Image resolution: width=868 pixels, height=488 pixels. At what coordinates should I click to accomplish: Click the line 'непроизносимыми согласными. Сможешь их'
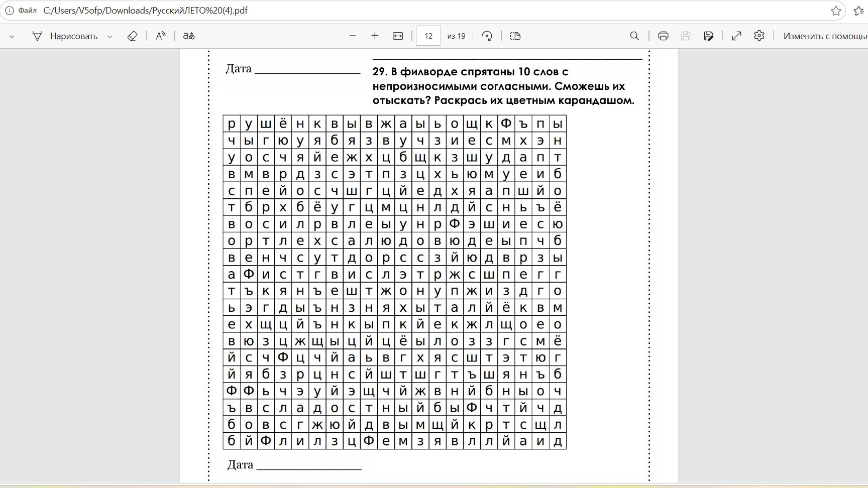pyautogui.click(x=499, y=86)
